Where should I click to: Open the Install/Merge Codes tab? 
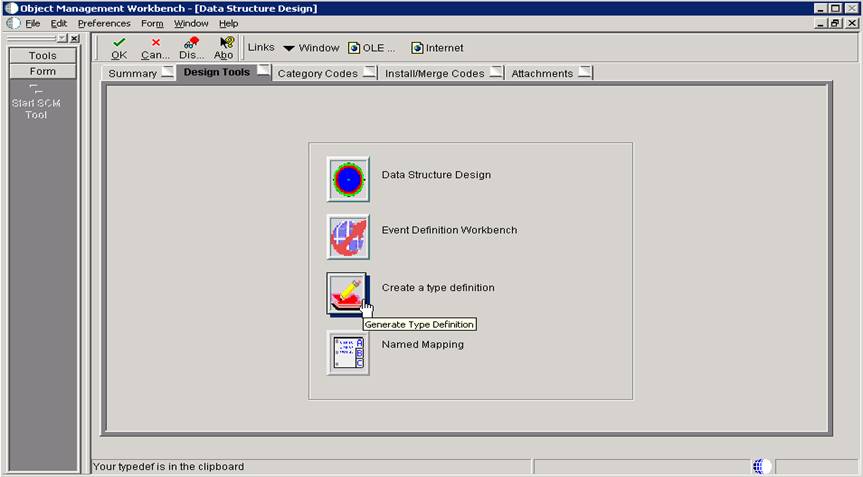click(442, 73)
